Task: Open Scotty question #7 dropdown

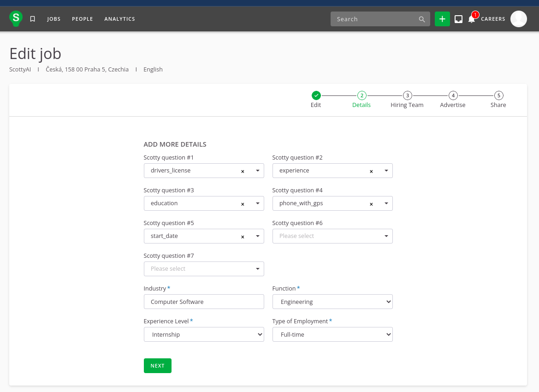Action: pos(204,269)
